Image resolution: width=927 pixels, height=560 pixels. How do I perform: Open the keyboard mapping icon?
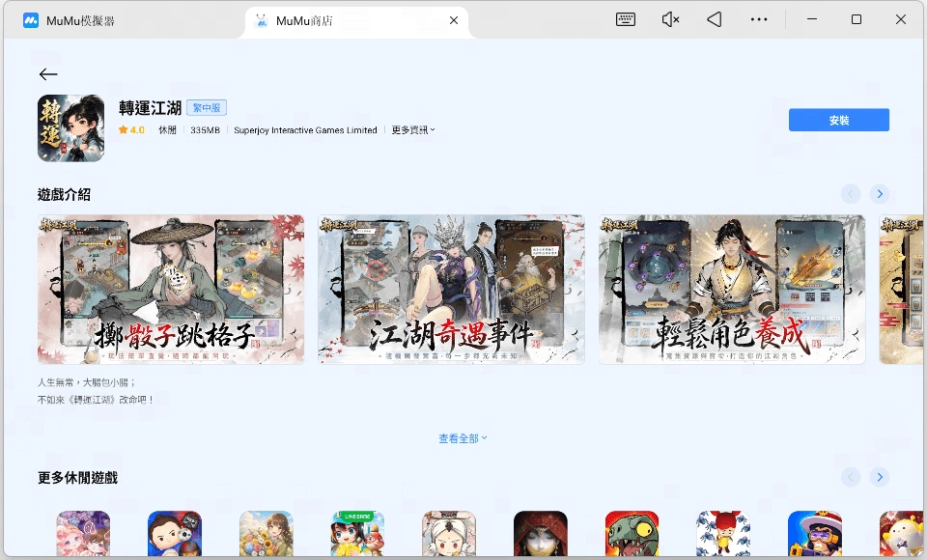coord(626,19)
